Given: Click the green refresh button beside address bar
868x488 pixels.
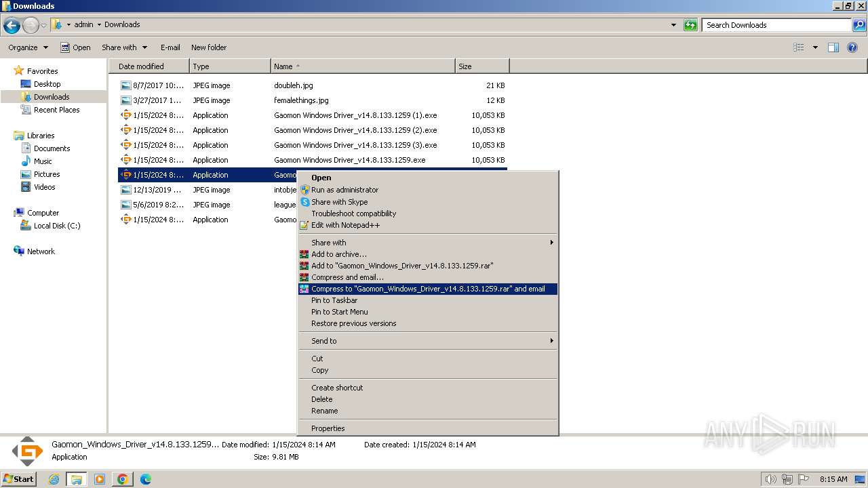Looking at the screenshot, I should [x=690, y=25].
